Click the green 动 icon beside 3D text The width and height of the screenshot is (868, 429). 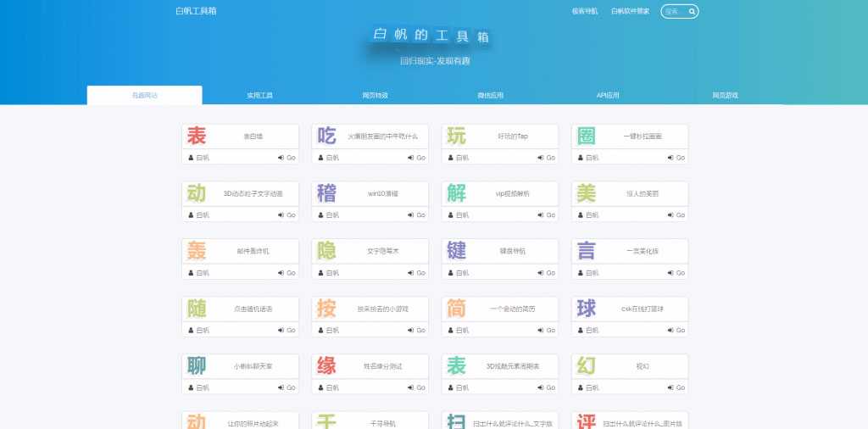point(197,193)
